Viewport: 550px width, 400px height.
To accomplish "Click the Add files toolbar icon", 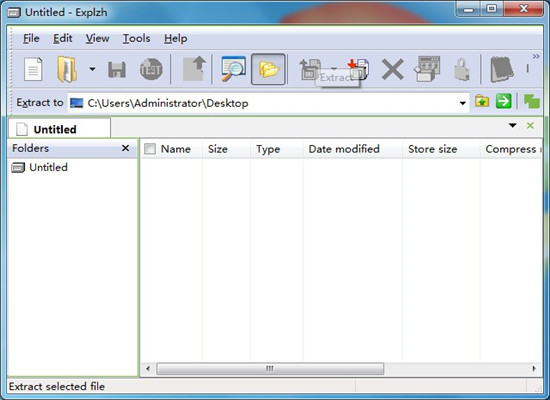I will pyautogui.click(x=358, y=69).
